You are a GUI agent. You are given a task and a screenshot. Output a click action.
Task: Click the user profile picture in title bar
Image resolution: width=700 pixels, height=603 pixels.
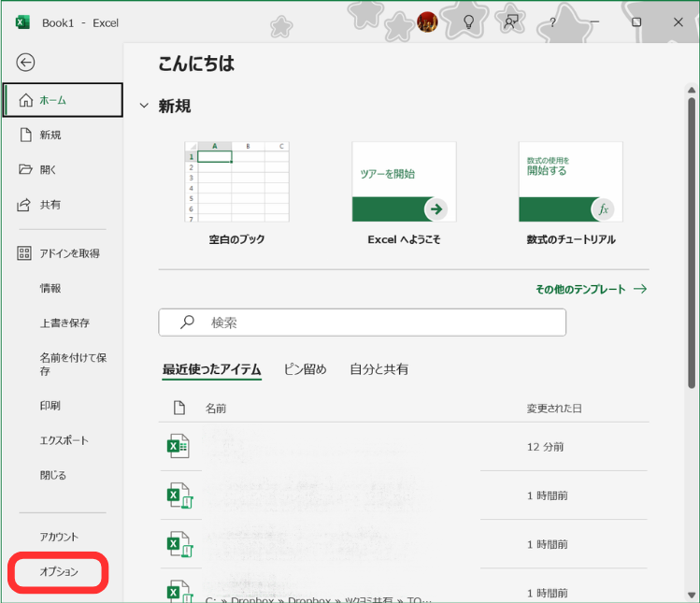coord(427,22)
